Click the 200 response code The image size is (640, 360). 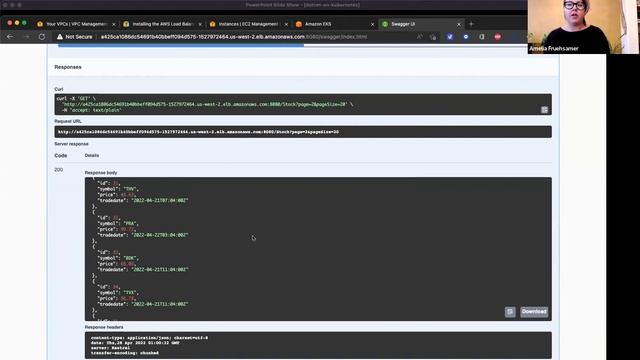click(x=59, y=170)
